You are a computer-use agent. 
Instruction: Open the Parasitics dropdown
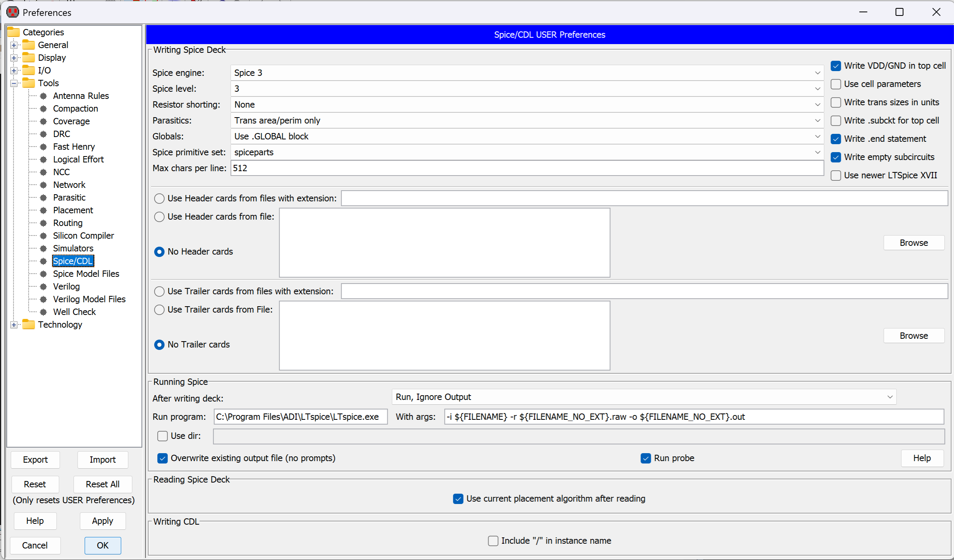[527, 120]
